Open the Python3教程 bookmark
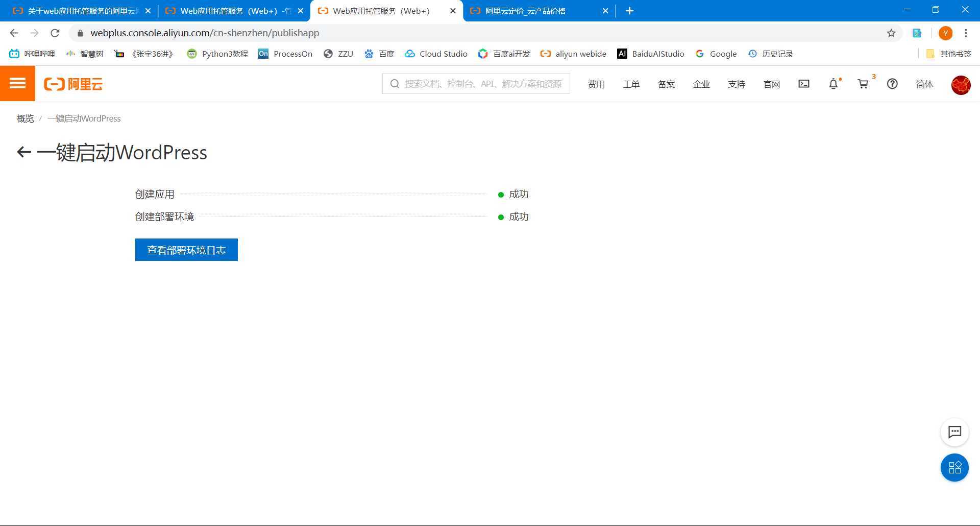 click(217, 54)
